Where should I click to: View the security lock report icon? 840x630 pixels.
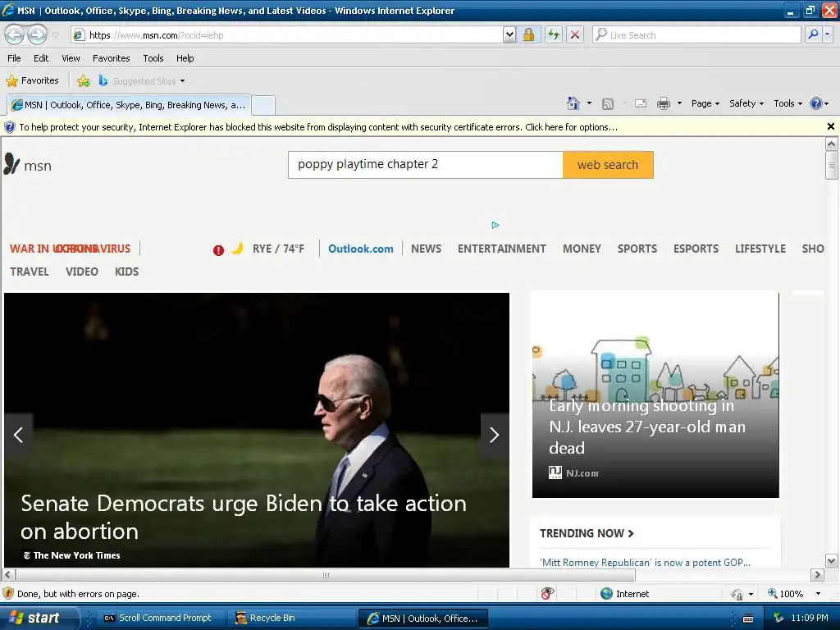coord(529,35)
